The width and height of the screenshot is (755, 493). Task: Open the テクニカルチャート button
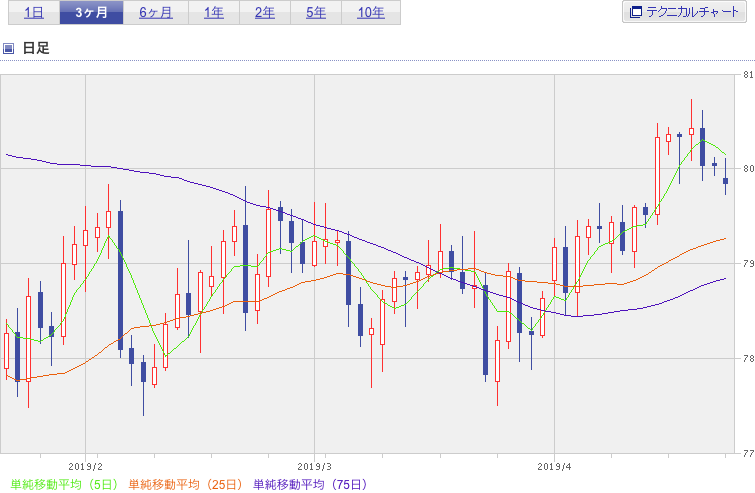coord(684,12)
